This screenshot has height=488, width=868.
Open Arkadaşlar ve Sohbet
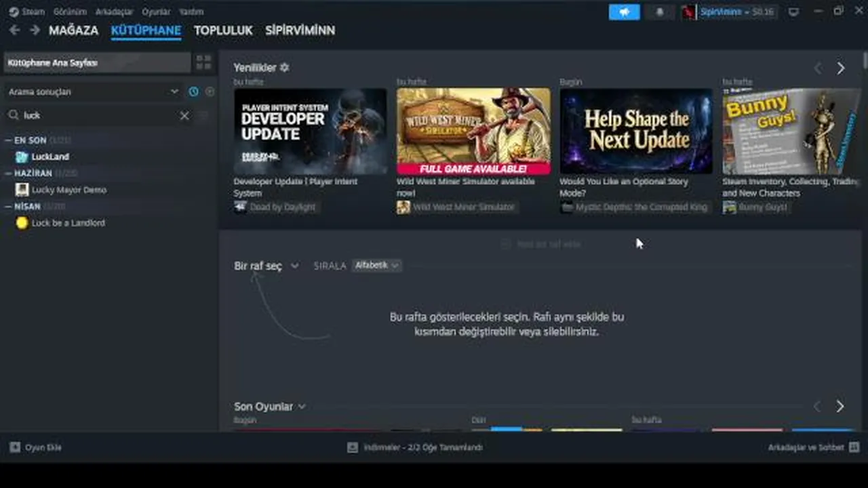pyautogui.click(x=814, y=447)
